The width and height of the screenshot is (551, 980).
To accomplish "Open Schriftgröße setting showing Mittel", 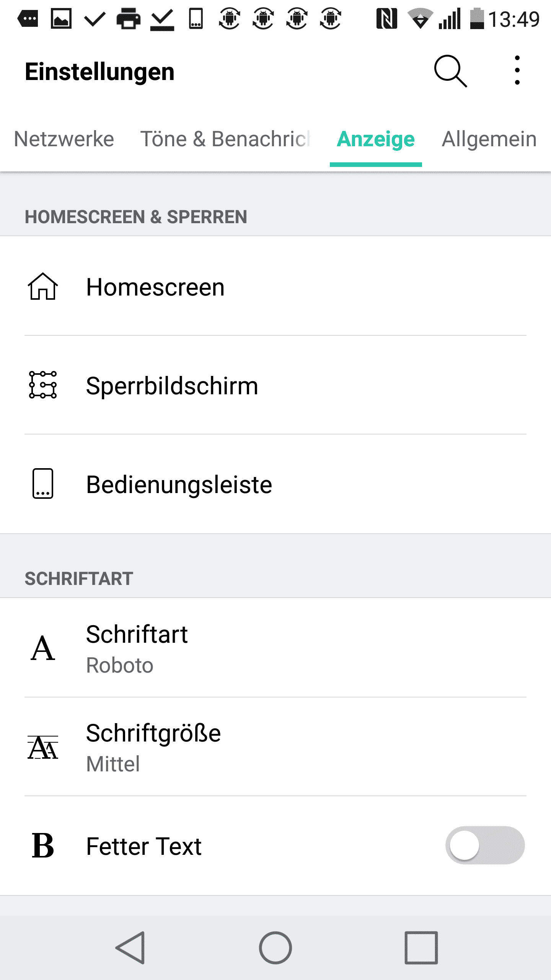I will 275,747.
